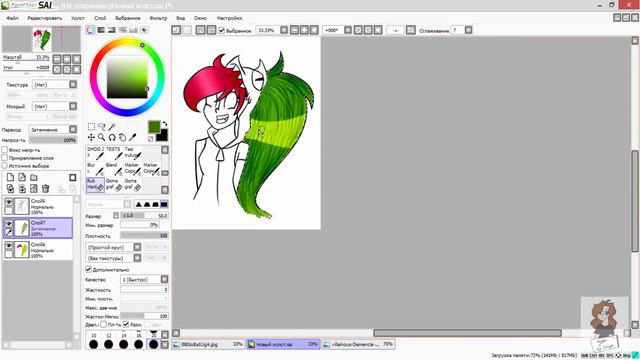This screenshot has width=640, height=360.
Task: Toggle the Разм. pressure checkbox
Action: (126, 324)
